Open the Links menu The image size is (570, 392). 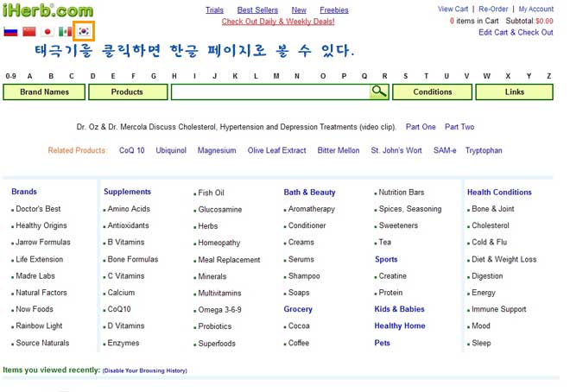(514, 92)
